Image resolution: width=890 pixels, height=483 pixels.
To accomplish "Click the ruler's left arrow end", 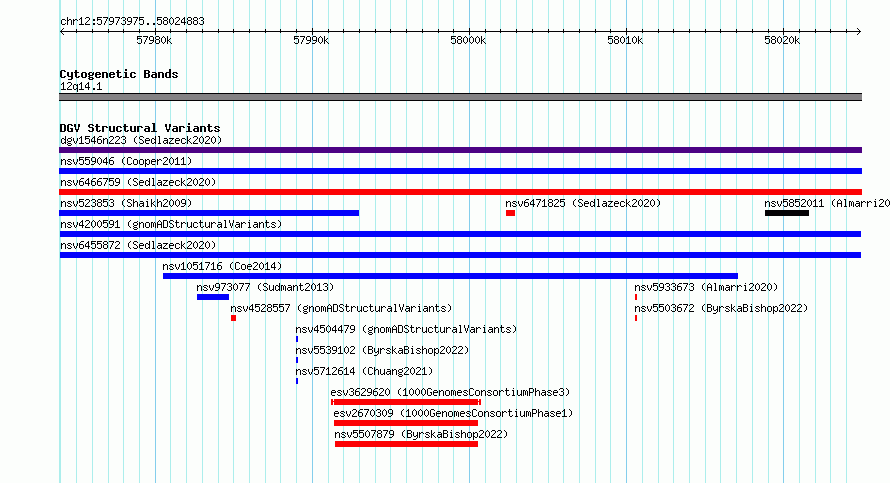I will pyautogui.click(x=62, y=32).
